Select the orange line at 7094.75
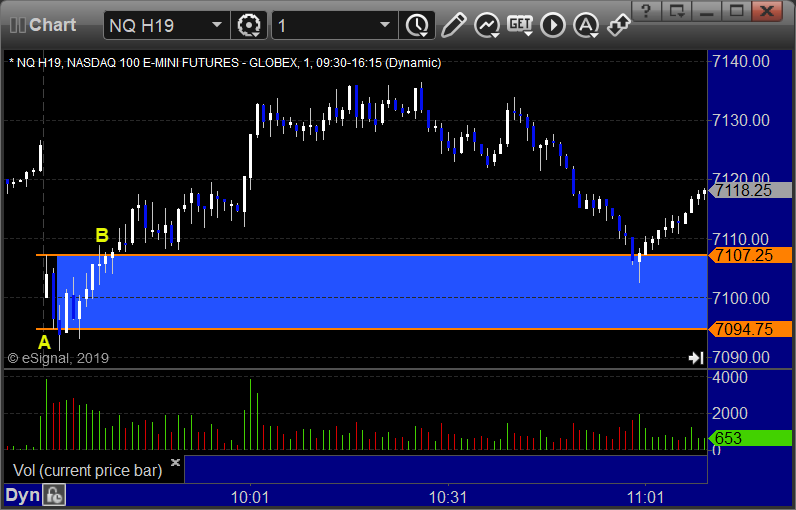This screenshot has height=510, width=796. pos(371,329)
